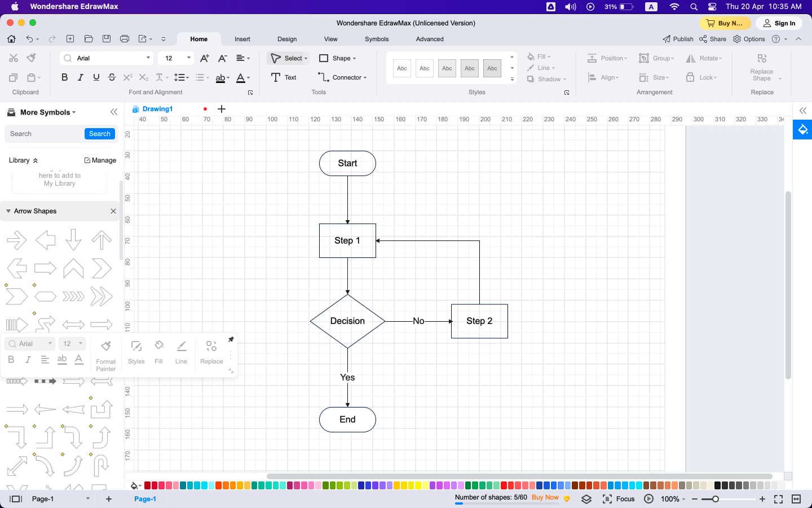Select the Text tool
Viewport: 812px width, 508px height.
point(284,77)
